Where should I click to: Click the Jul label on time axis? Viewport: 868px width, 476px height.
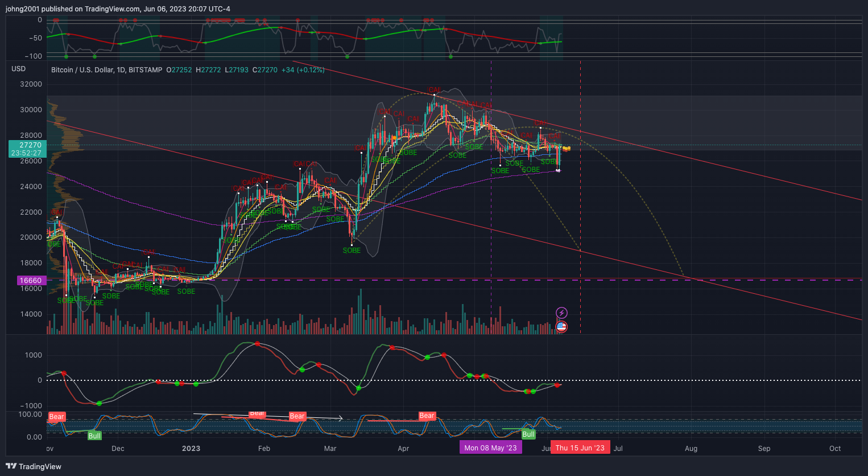point(618,449)
